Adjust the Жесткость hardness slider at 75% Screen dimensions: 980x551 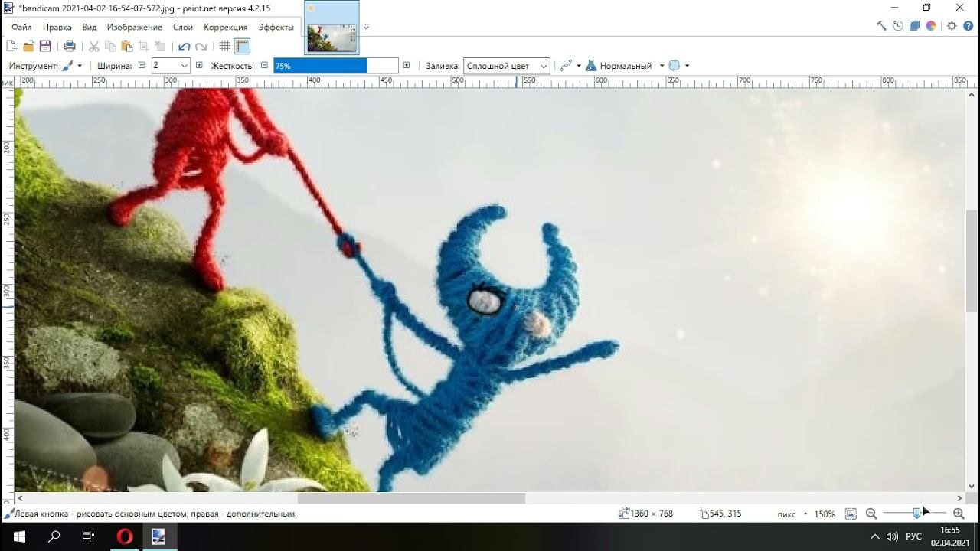336,66
